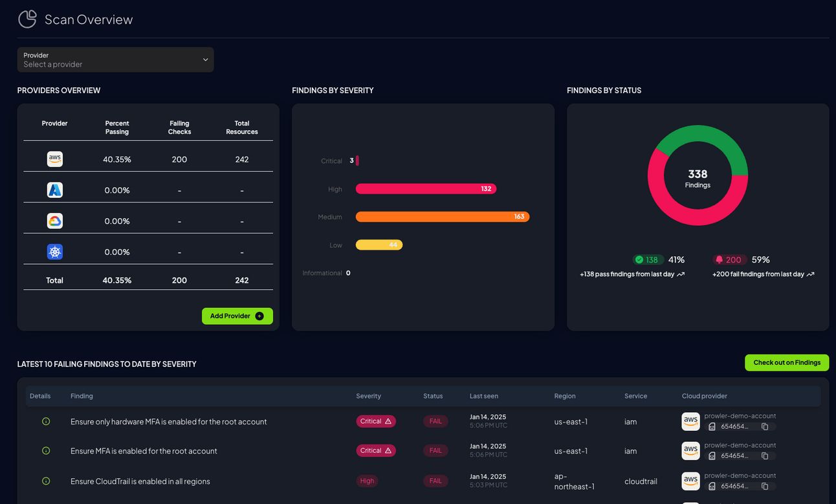
Task: Expand the provider dropdown chevron
Action: [x=205, y=60]
